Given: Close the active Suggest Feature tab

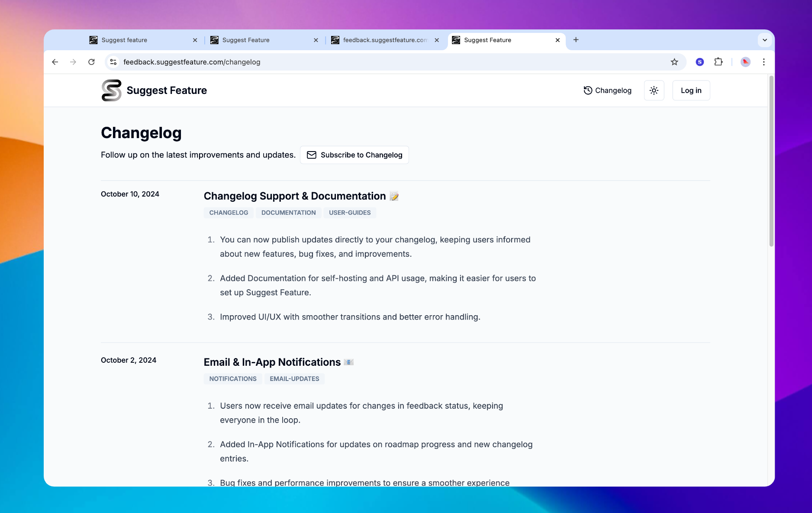Looking at the screenshot, I should tap(557, 40).
